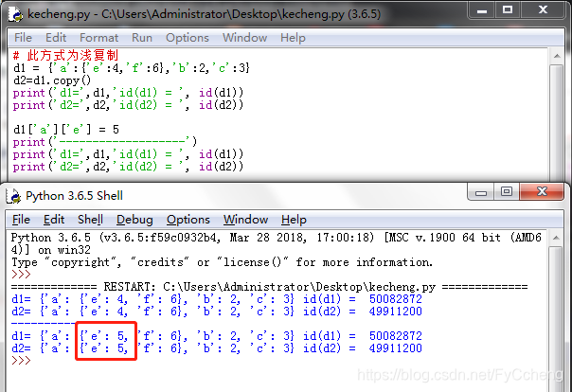572x392 pixels.
Task: Click copyright credits license info line
Action: coord(223,262)
